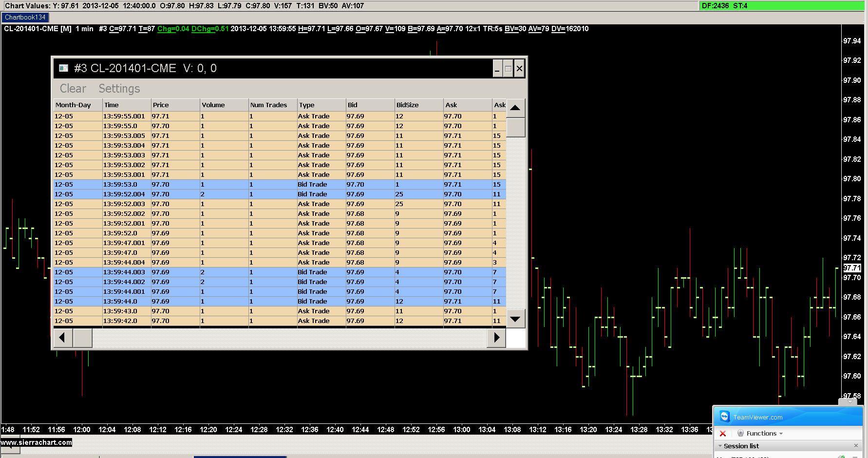Select the 13:59:55.001 time cell
The image size is (868, 458).
[127, 116]
